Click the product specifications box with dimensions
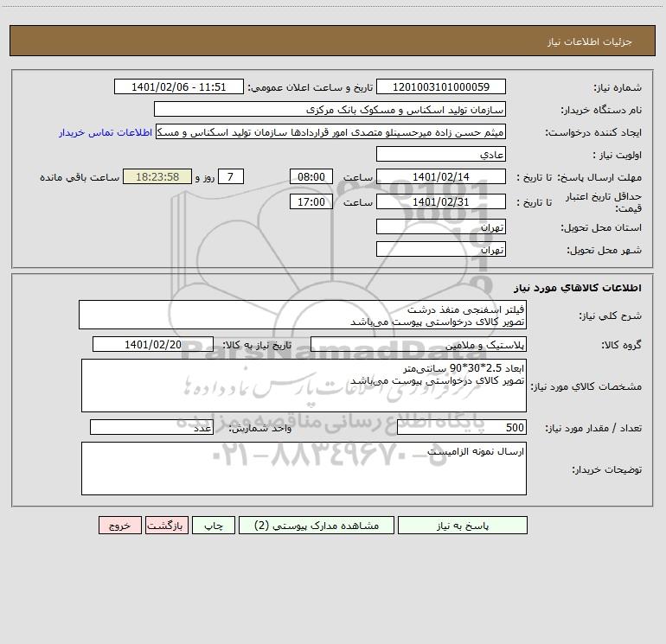The image size is (666, 644). [x=304, y=386]
